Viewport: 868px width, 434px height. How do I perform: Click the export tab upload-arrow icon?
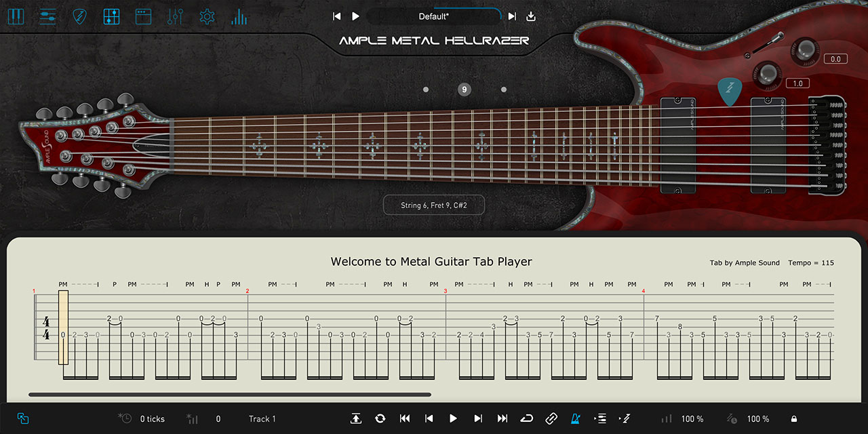pyautogui.click(x=356, y=419)
